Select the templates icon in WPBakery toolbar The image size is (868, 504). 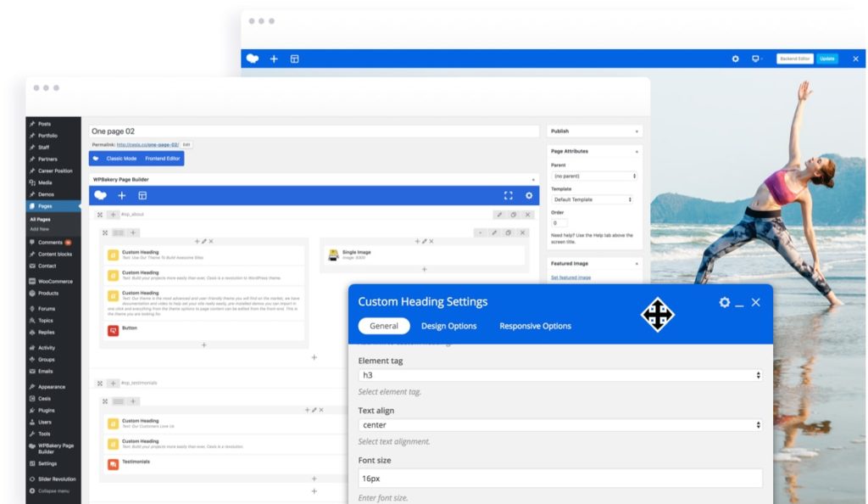[x=143, y=195]
